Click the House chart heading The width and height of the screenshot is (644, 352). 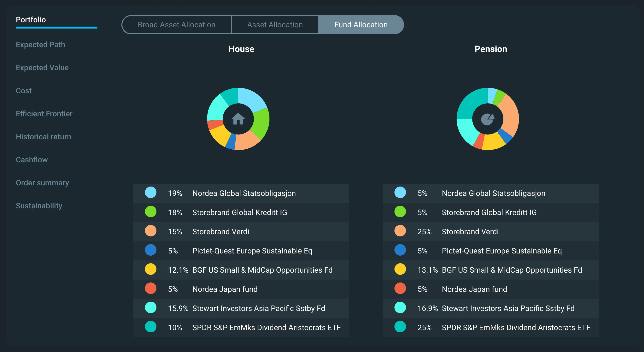(x=241, y=49)
